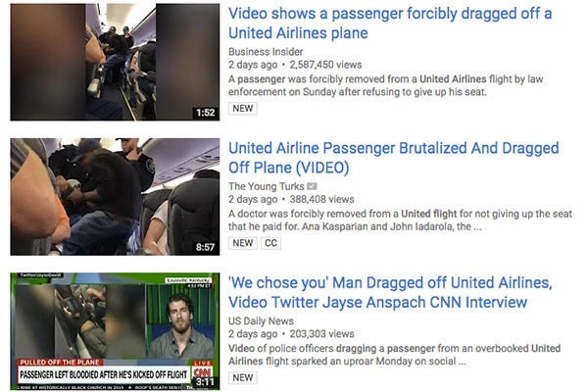Open 'We chose you' Man Dragged video title
Screen dimensions: 588x392
pos(390,293)
